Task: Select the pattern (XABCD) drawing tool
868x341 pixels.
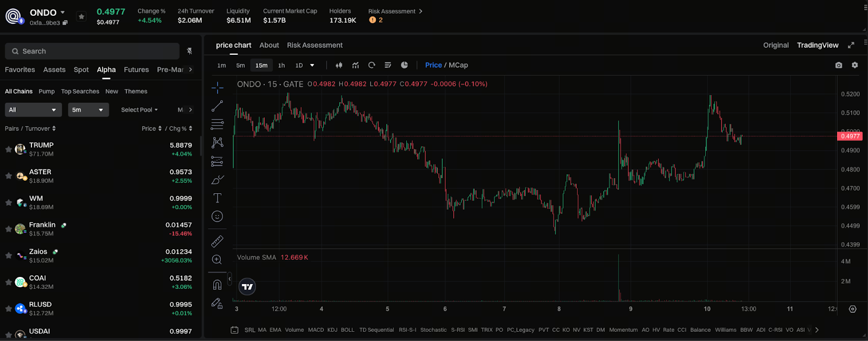Action: point(217,142)
